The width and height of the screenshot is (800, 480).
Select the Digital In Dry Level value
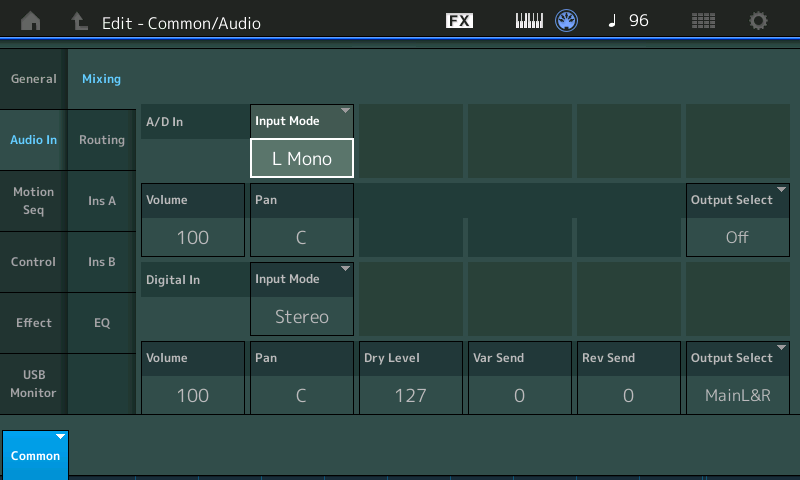click(x=411, y=395)
